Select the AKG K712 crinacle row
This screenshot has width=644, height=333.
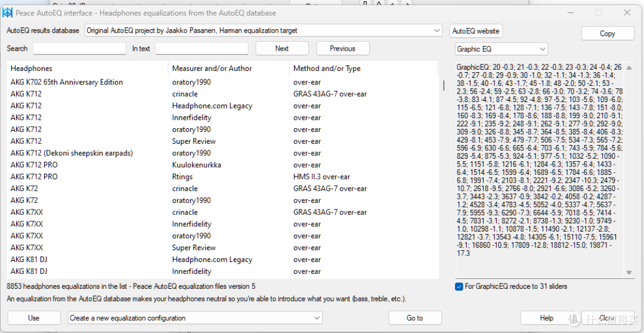point(222,94)
